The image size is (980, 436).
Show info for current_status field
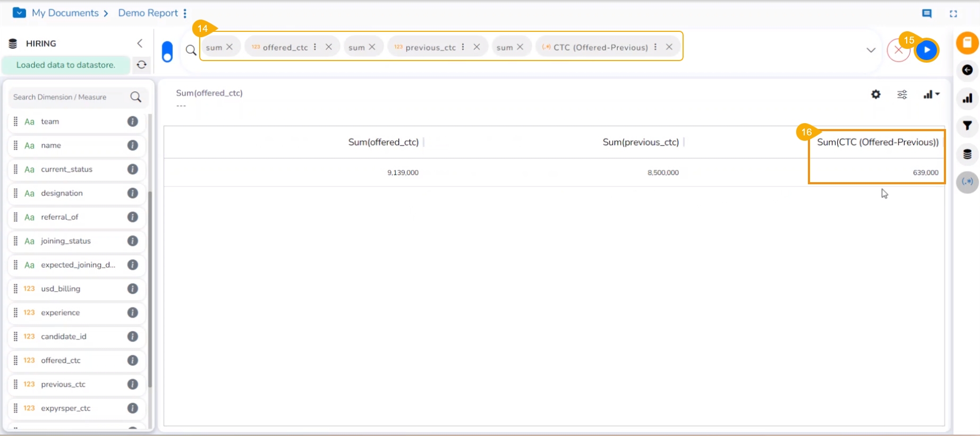point(133,169)
